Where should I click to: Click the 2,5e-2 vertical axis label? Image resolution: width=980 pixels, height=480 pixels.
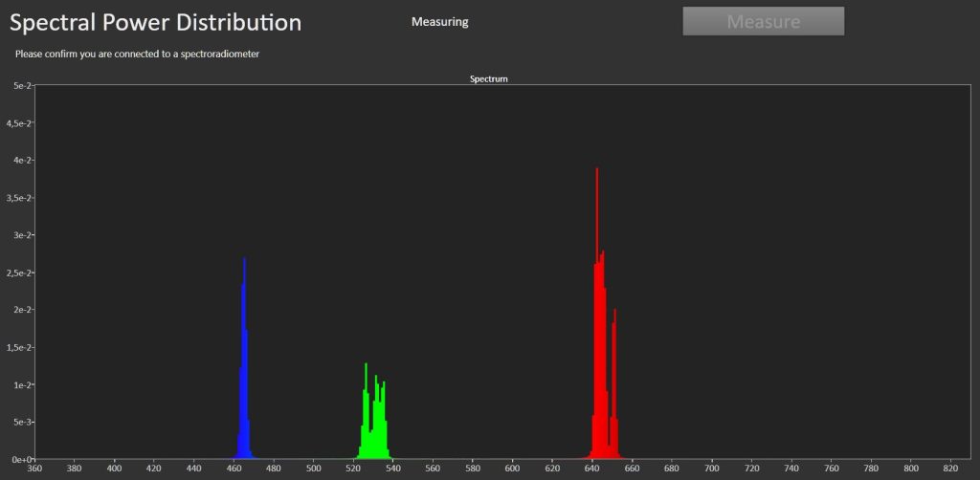pyautogui.click(x=18, y=273)
